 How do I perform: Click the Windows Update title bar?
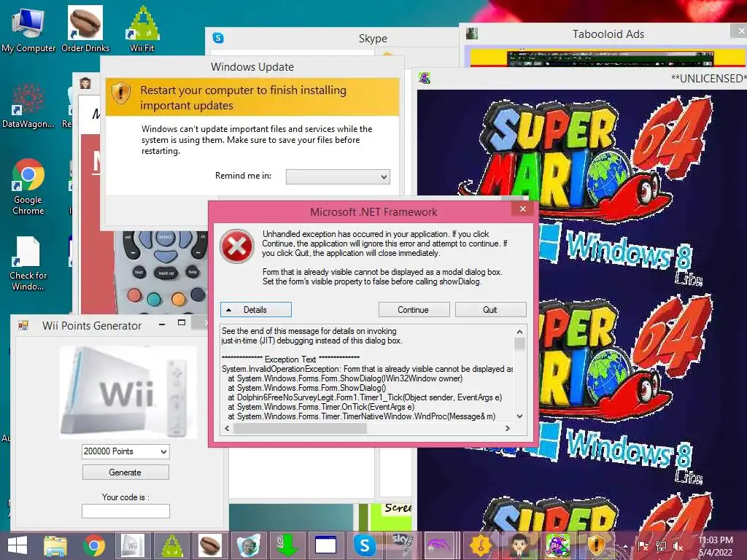point(252,66)
